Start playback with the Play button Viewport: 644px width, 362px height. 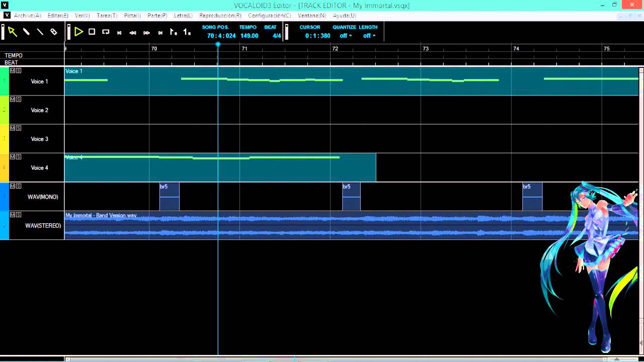coord(78,32)
